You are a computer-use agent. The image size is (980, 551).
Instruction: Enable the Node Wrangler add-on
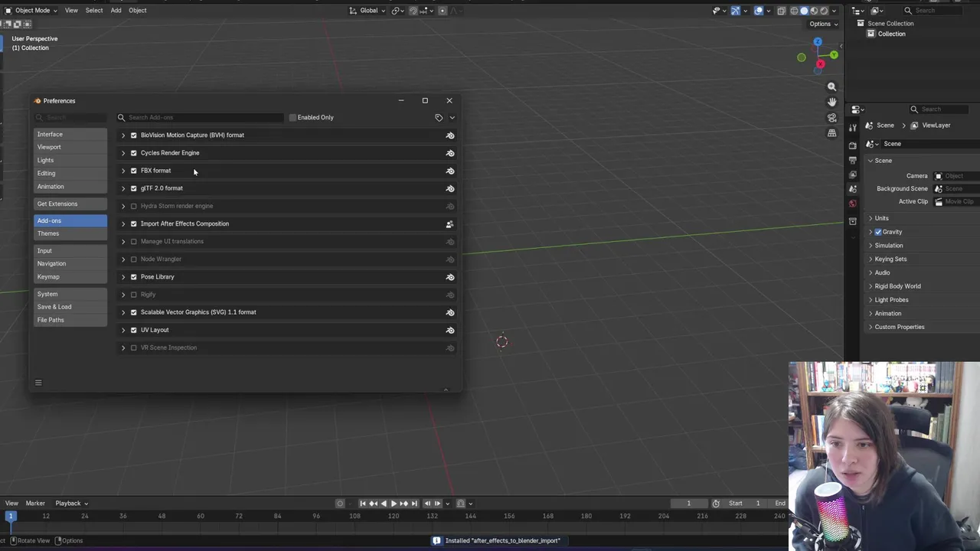[x=134, y=259]
